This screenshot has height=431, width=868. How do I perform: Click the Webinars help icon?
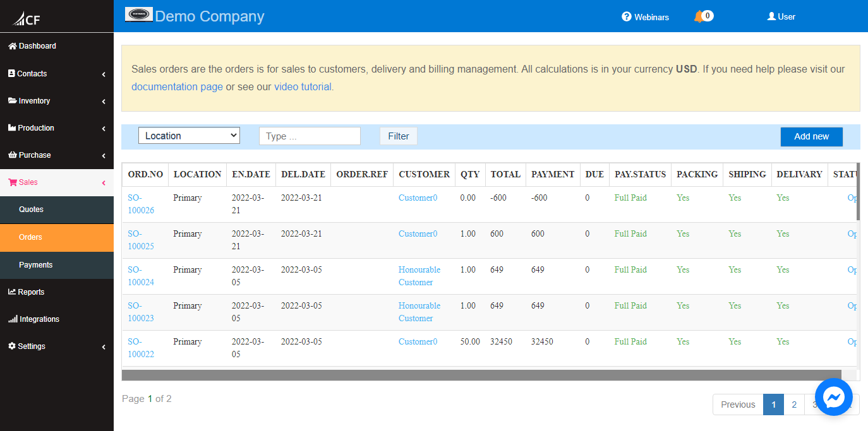coord(627,17)
